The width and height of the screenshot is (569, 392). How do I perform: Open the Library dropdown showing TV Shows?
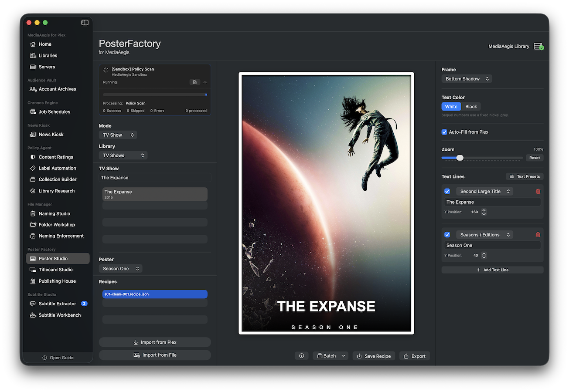pyautogui.click(x=123, y=155)
